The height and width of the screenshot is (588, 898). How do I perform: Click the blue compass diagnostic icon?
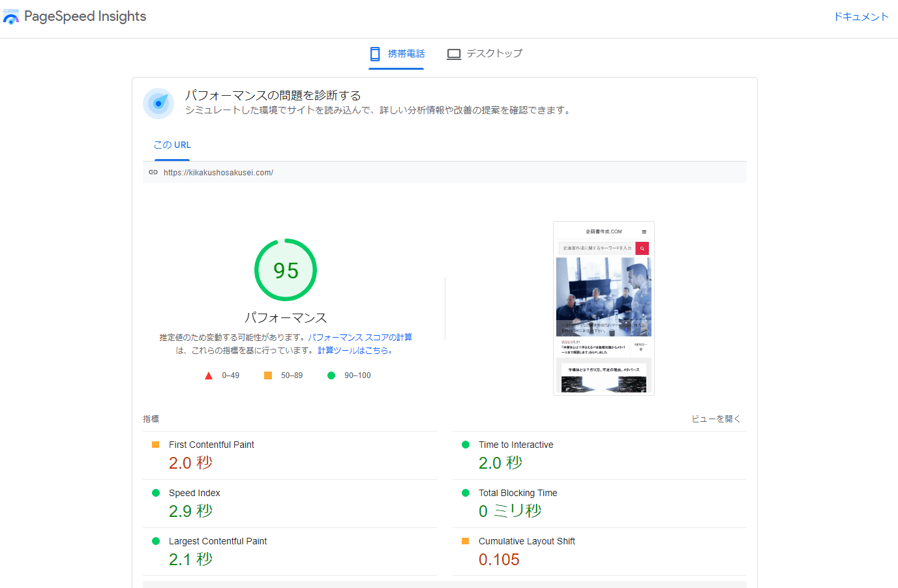pos(158,104)
